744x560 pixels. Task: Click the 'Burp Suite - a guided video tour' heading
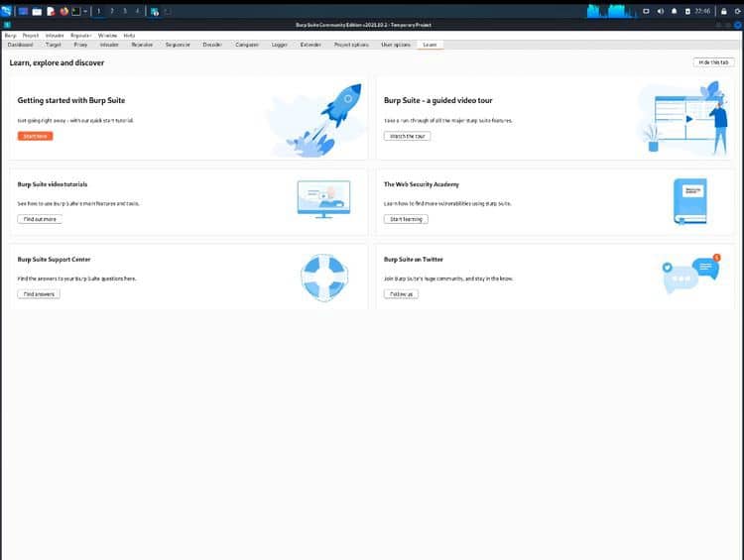pyautogui.click(x=437, y=100)
